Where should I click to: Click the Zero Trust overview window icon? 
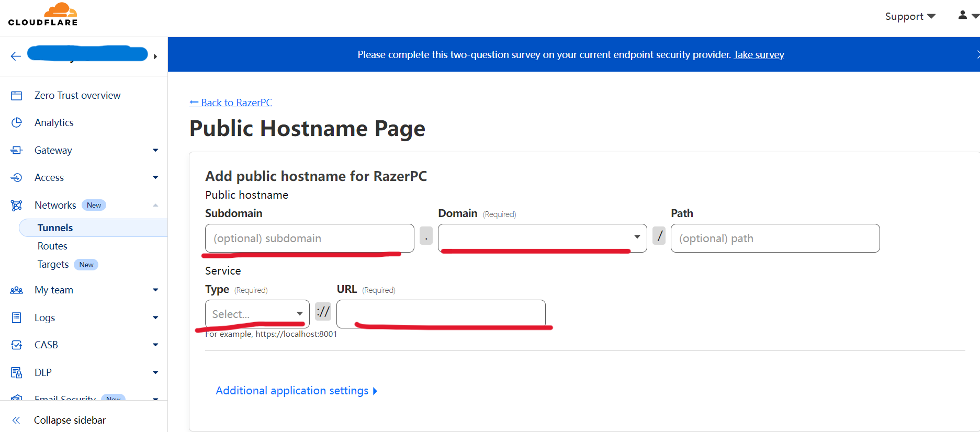(x=17, y=96)
